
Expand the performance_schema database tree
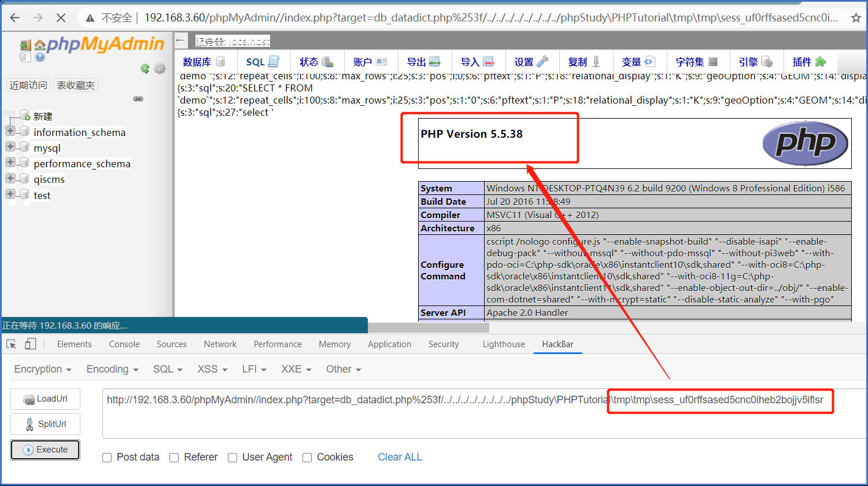[10, 163]
